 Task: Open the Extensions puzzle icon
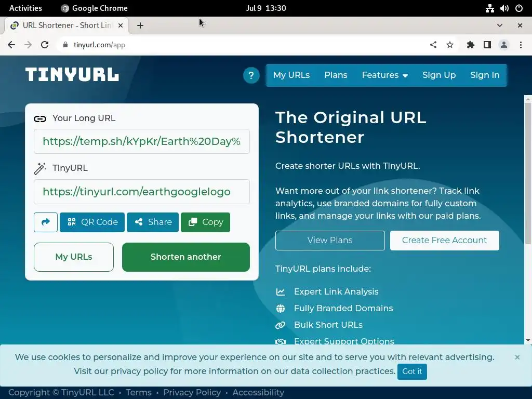tap(471, 45)
